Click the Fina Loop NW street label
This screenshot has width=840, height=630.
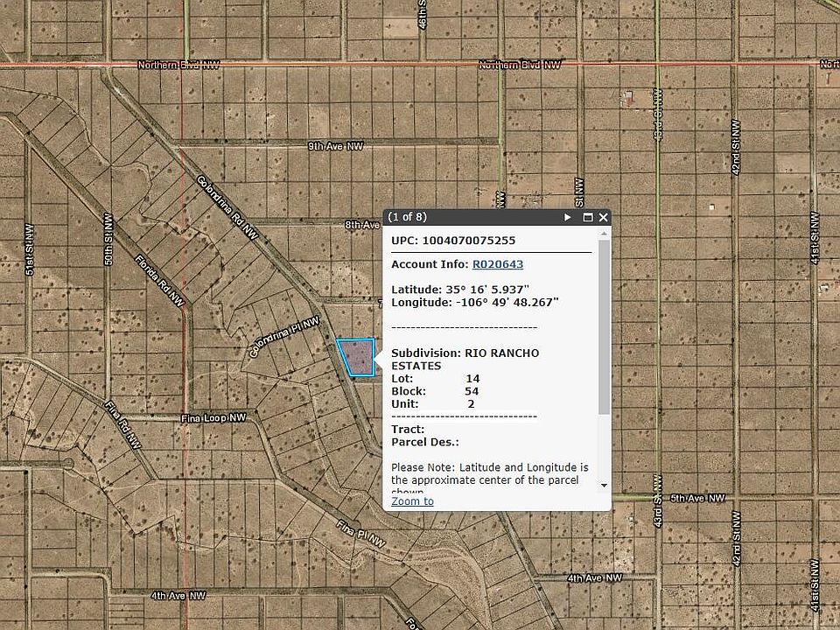point(215,418)
